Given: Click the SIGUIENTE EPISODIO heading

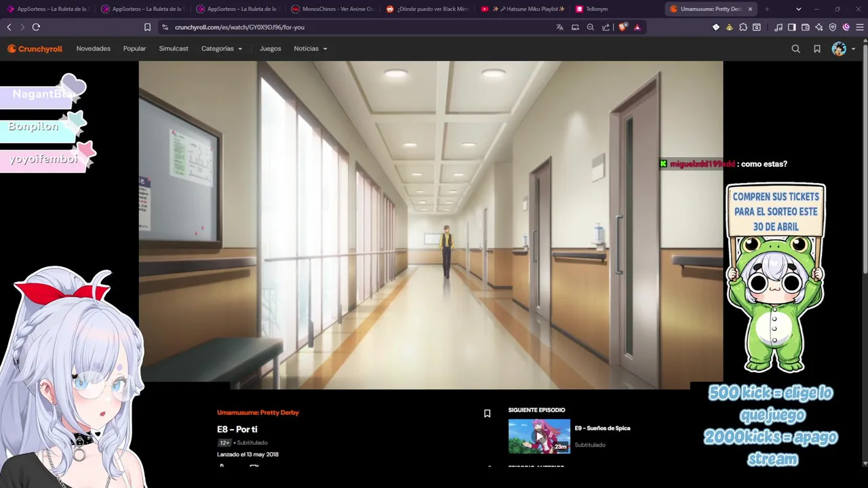Looking at the screenshot, I should [536, 410].
